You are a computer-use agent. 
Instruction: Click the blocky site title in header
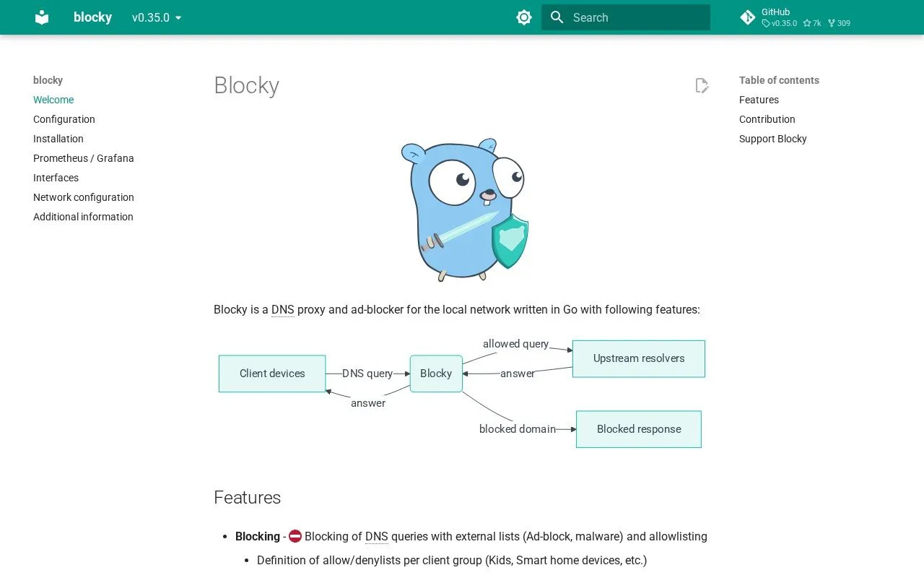click(92, 17)
